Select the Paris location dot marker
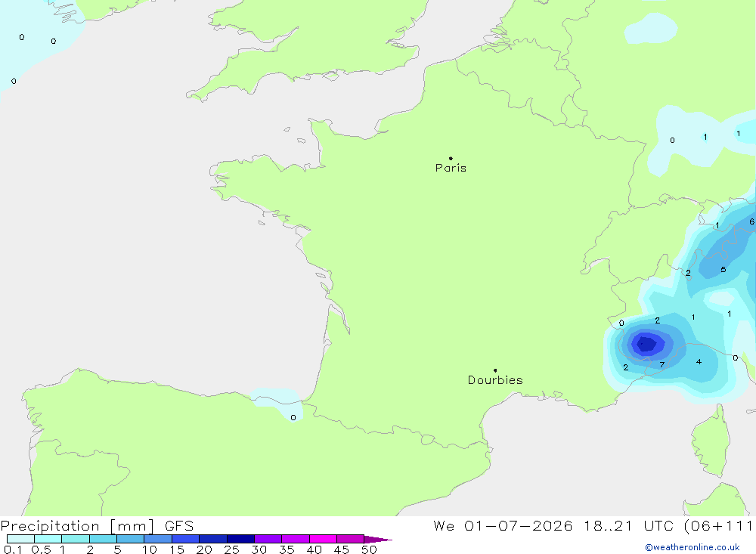The height and width of the screenshot is (554, 756). pyautogui.click(x=451, y=158)
